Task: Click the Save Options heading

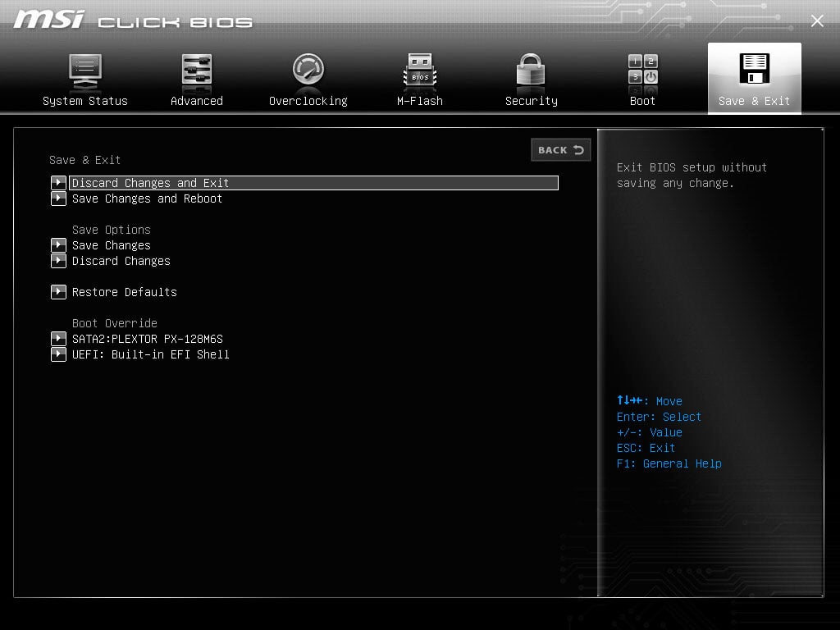Action: [112, 230]
